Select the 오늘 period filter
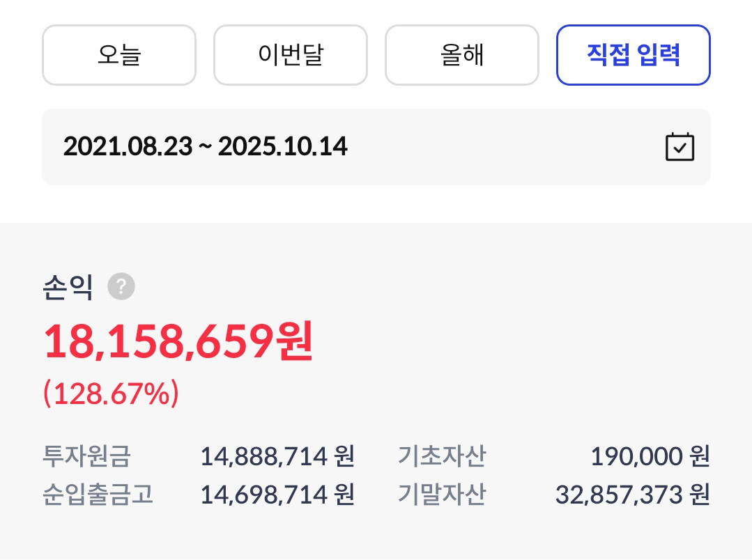Viewport: 752px width, 560px height. click(x=119, y=55)
